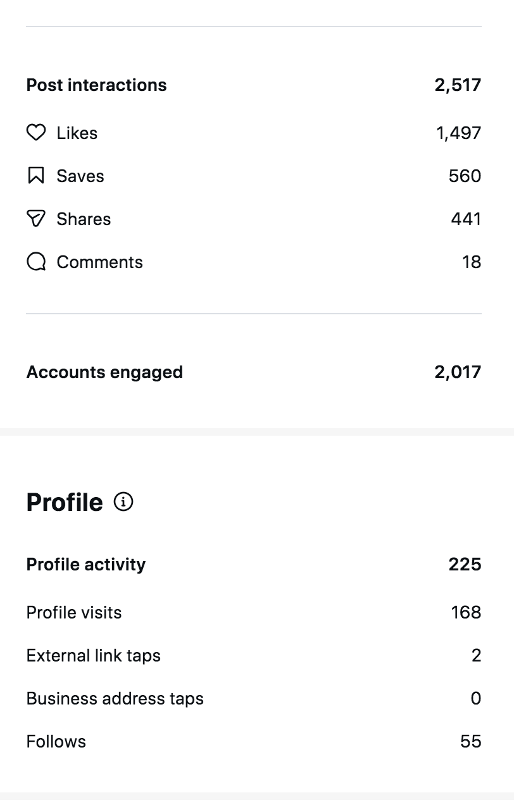Click the 2,017 accounts engaged value
The height and width of the screenshot is (812, 514).
(458, 372)
